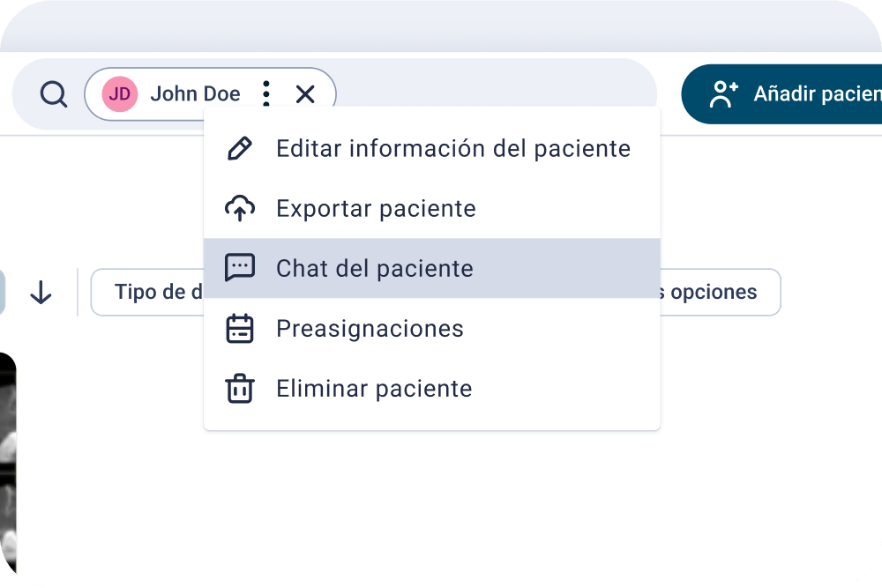Screen dimensions: 882x588
Task: Remove the John Doe patient chip
Action: pyautogui.click(x=305, y=93)
